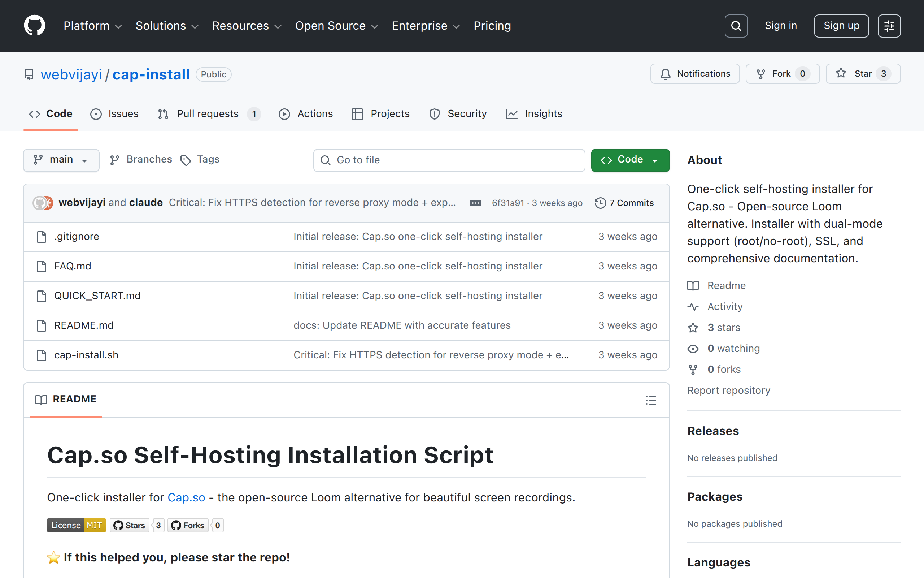Fork the repository
The width and height of the screenshot is (924, 578).
tap(783, 74)
